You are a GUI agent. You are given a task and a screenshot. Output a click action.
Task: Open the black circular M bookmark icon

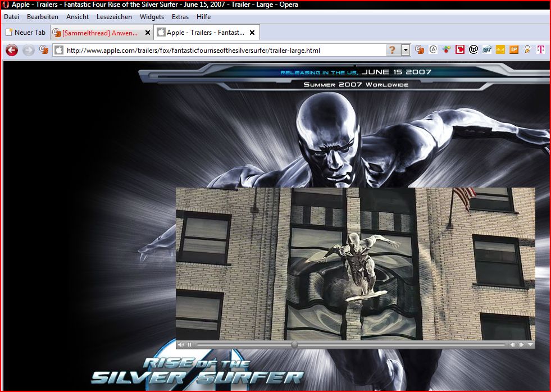click(473, 50)
